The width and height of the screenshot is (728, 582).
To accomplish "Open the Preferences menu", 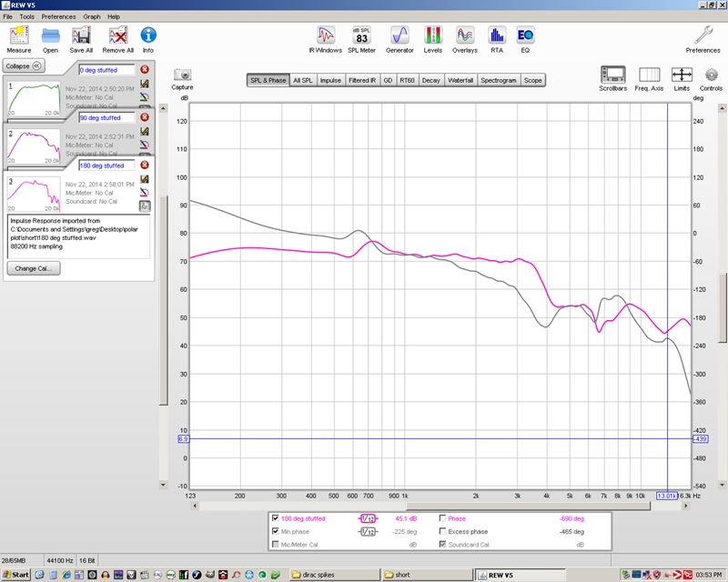I will (x=58, y=16).
